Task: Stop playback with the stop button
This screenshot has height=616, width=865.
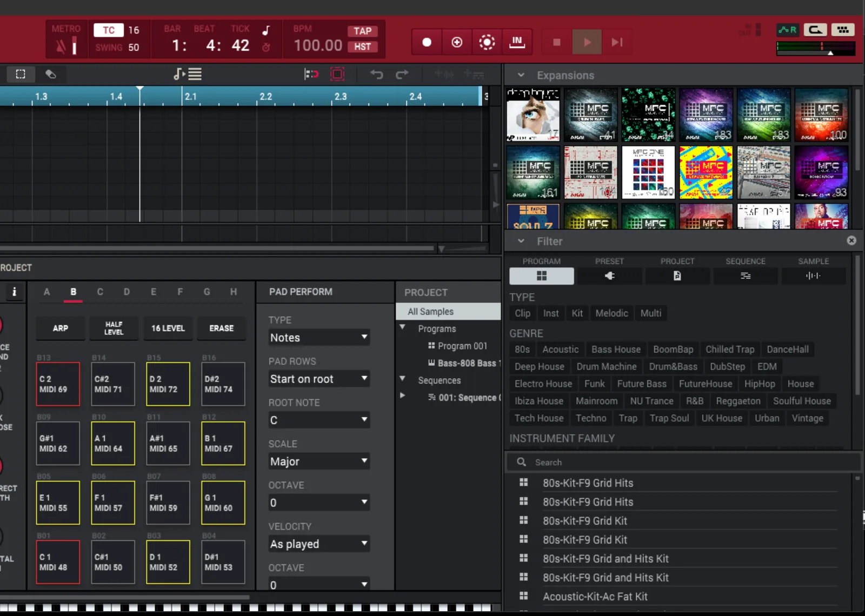Action: point(557,42)
